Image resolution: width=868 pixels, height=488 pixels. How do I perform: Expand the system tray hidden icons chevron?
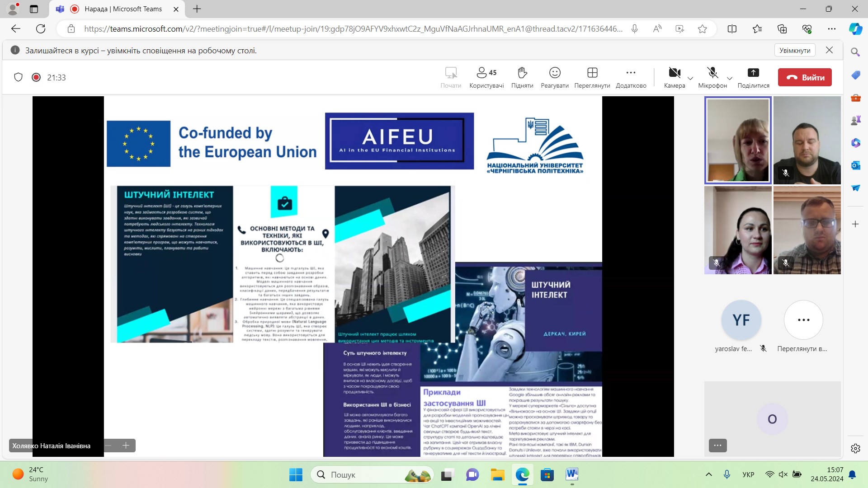tap(708, 474)
